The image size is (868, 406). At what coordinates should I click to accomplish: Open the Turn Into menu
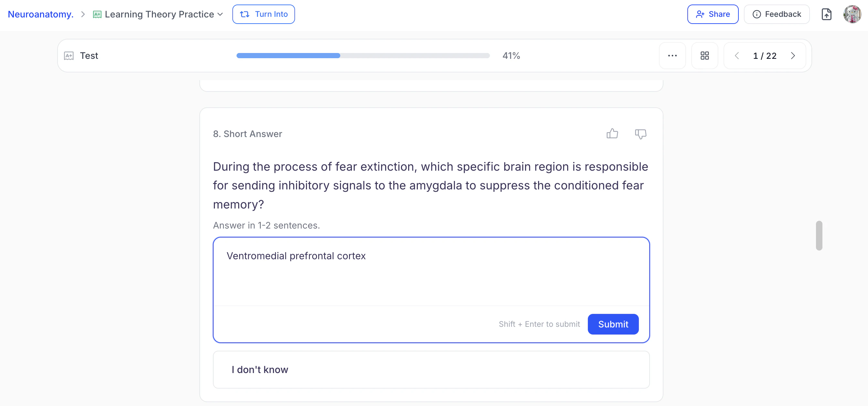coord(263,14)
